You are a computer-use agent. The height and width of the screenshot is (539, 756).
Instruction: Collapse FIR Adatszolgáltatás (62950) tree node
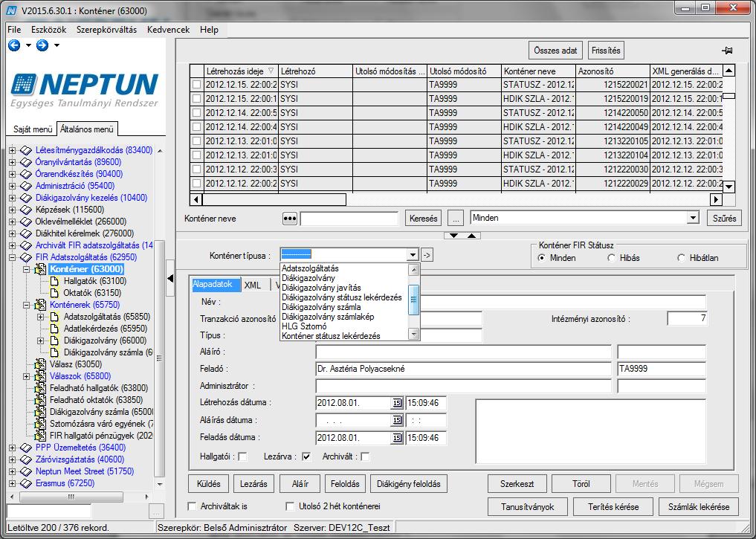pos(12,257)
